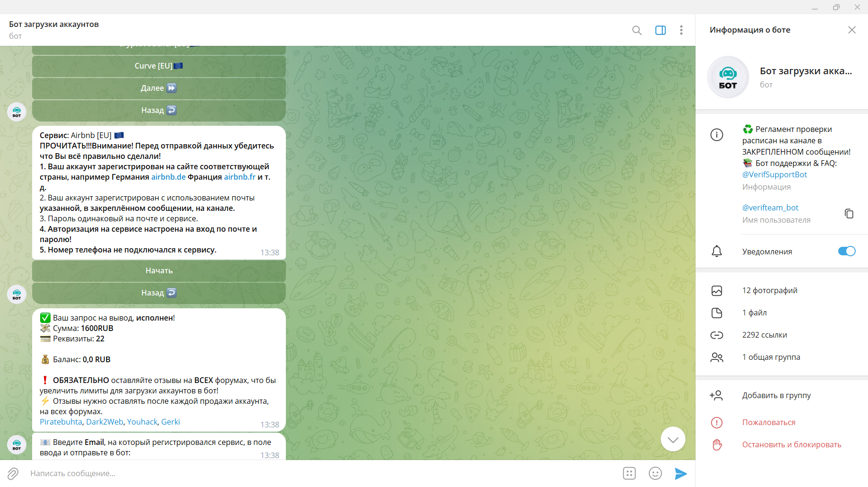Click Add to group option

(x=776, y=395)
